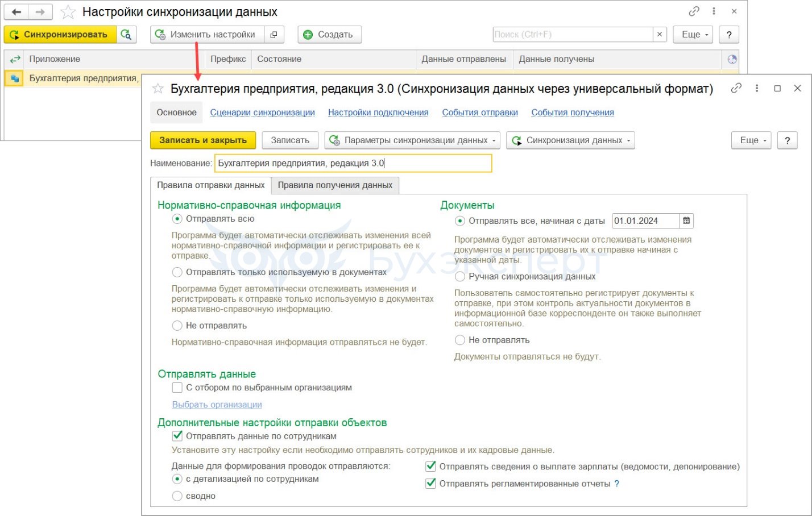Clear the search field with the x button

660,35
